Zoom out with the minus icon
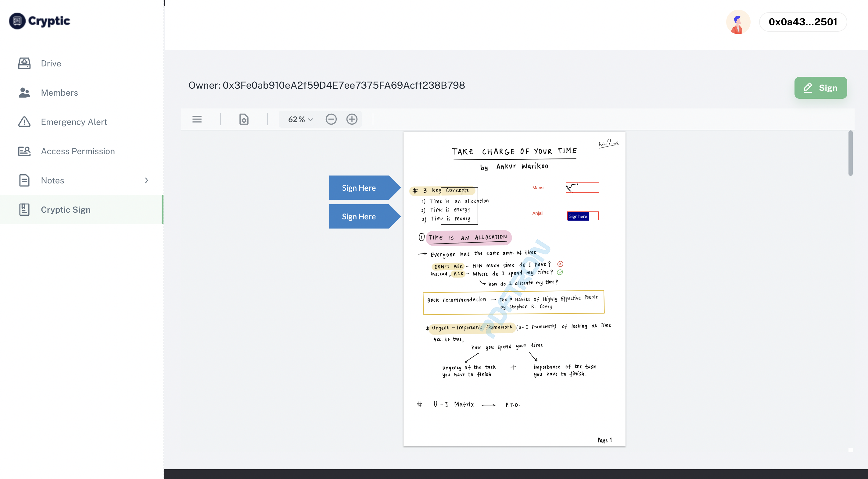Image resolution: width=868 pixels, height=479 pixels. 331,119
